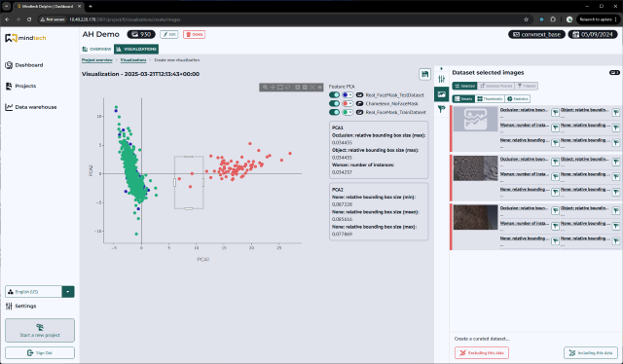Filter on Object metric in placeholder image card
623x364 pixels.
click(616, 113)
